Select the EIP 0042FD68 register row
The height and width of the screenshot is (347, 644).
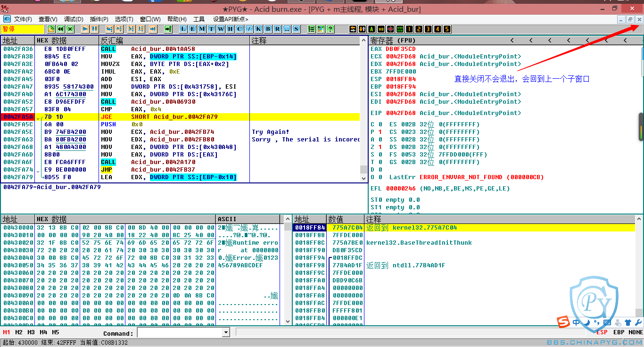[446, 113]
